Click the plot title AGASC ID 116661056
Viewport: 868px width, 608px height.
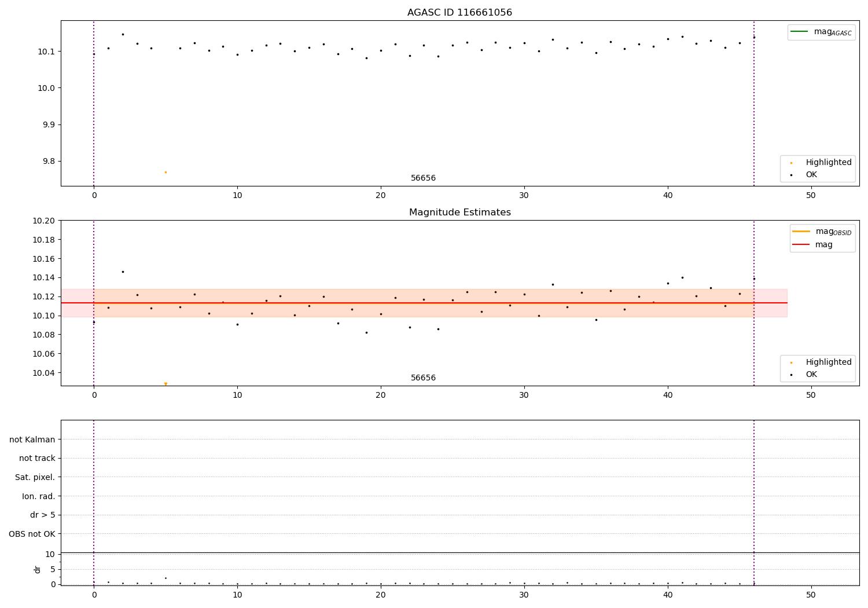click(459, 12)
